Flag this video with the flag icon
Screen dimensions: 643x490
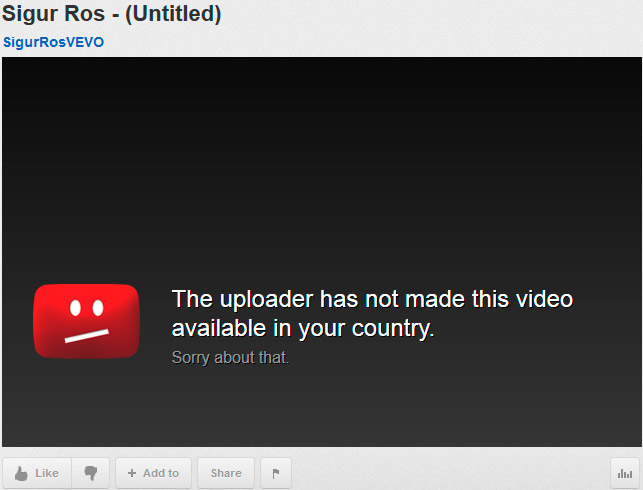point(276,473)
